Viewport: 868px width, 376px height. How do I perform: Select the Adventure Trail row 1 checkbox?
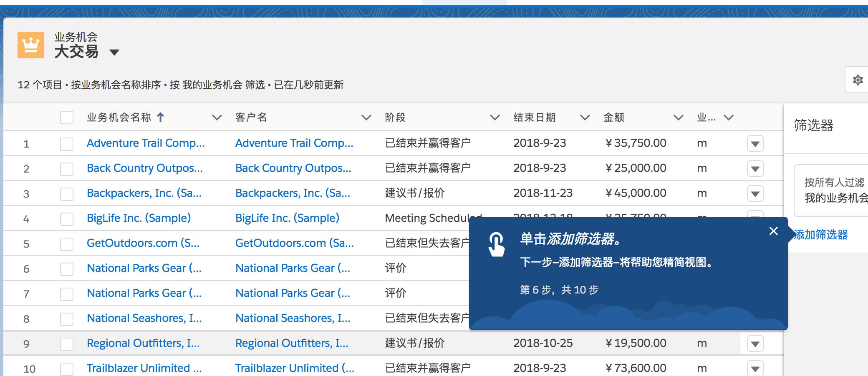pyautogui.click(x=67, y=144)
